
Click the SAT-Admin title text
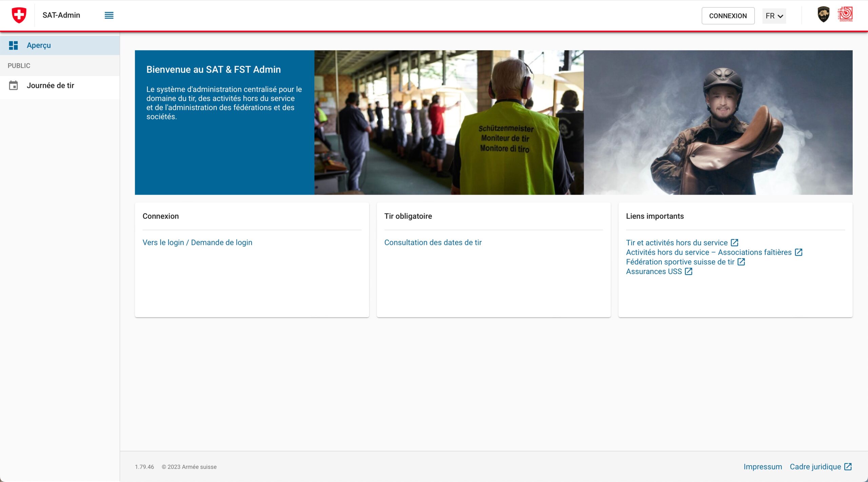(x=61, y=15)
